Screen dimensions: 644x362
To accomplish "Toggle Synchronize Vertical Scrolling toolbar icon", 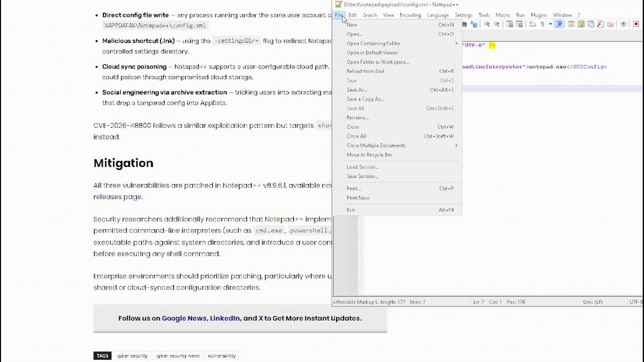I will tap(509, 24).
